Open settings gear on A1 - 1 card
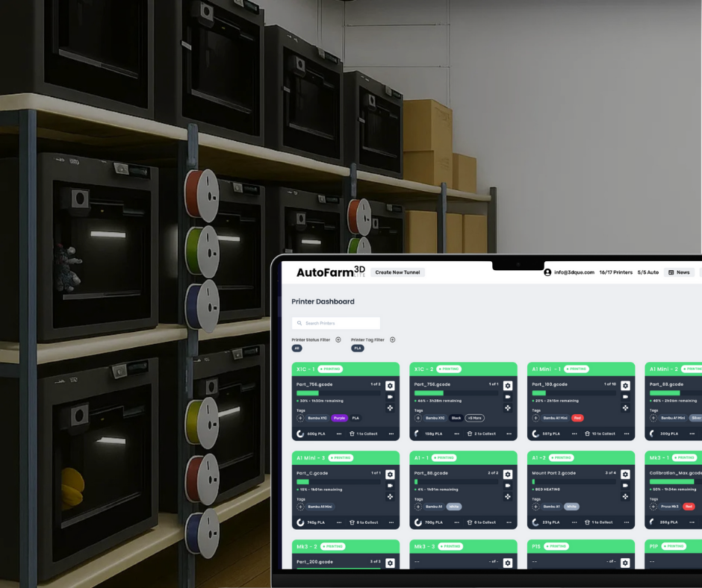The width and height of the screenshot is (702, 588). (508, 475)
